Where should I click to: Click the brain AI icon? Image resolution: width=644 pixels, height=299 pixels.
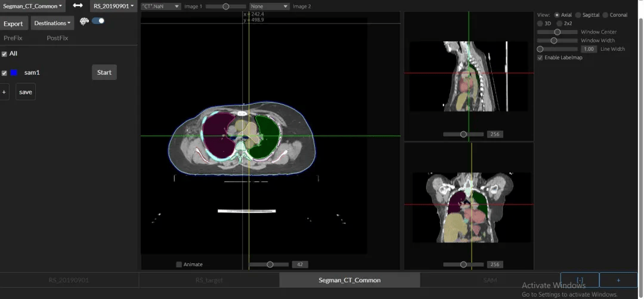pos(84,21)
